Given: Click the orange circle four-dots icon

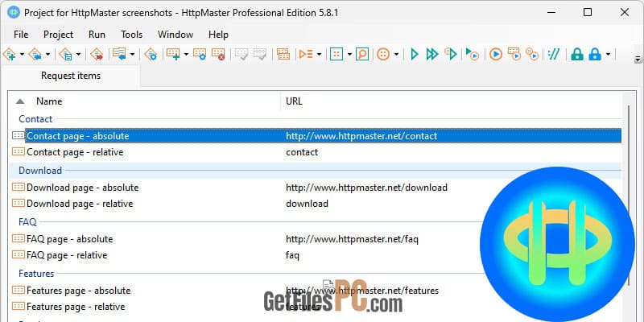Looking at the screenshot, I should tap(383, 54).
